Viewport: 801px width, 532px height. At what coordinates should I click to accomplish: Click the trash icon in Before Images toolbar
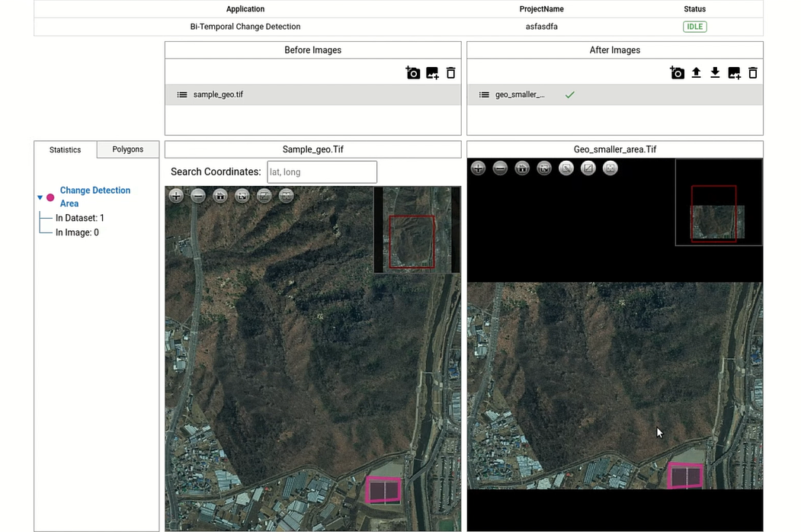[450, 72]
